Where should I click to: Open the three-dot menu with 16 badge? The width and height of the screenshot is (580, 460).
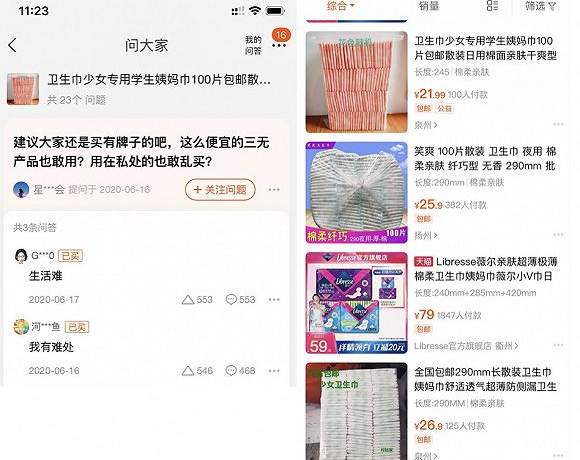(x=279, y=45)
